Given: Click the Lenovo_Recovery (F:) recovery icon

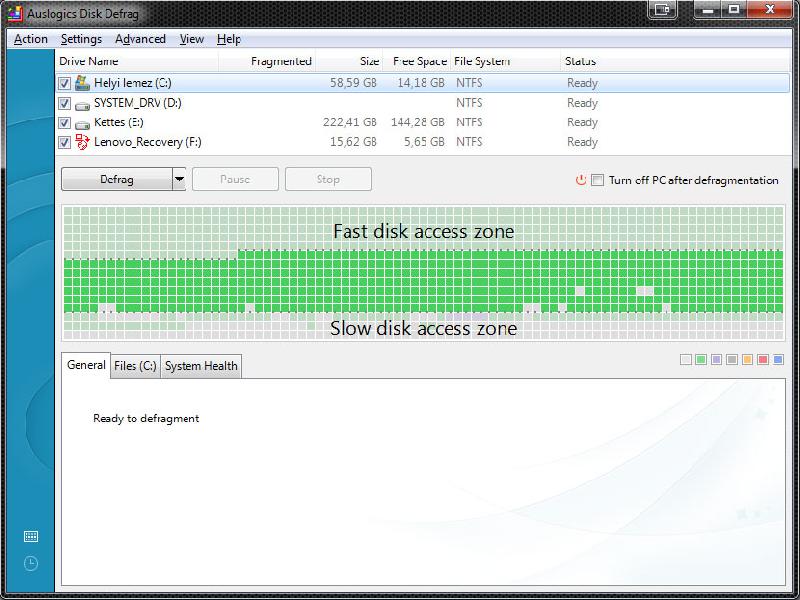Looking at the screenshot, I should 82,142.
